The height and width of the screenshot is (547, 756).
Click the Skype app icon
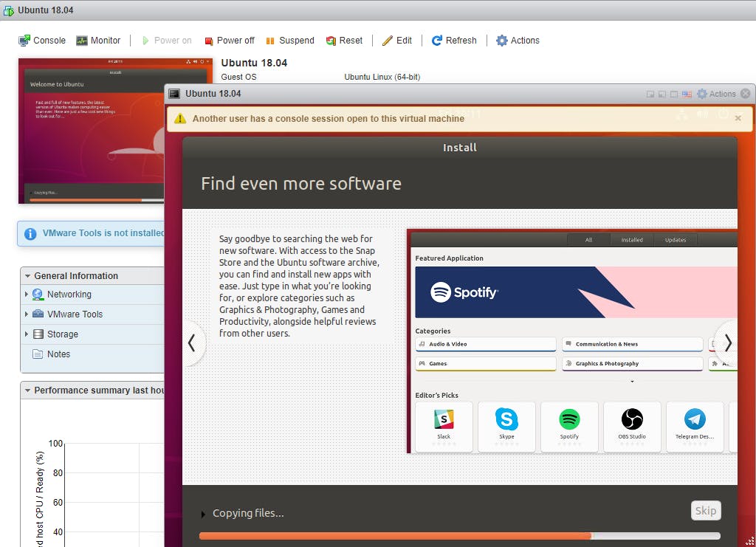pos(506,419)
